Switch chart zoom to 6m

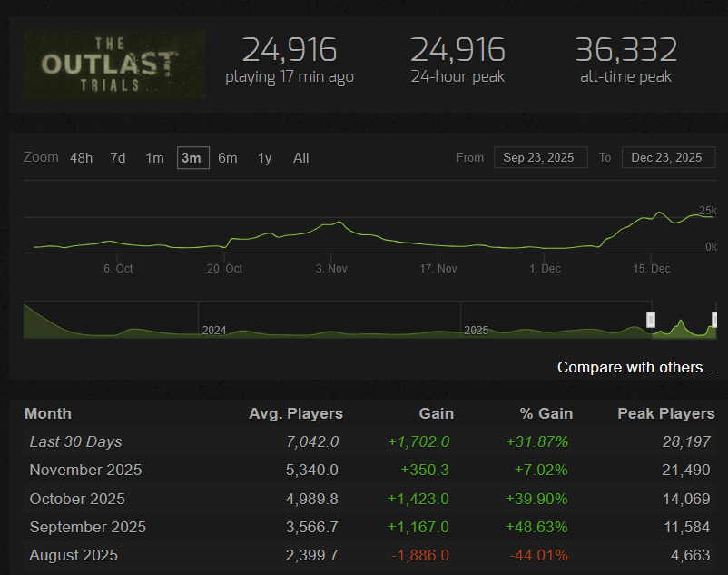click(x=228, y=158)
